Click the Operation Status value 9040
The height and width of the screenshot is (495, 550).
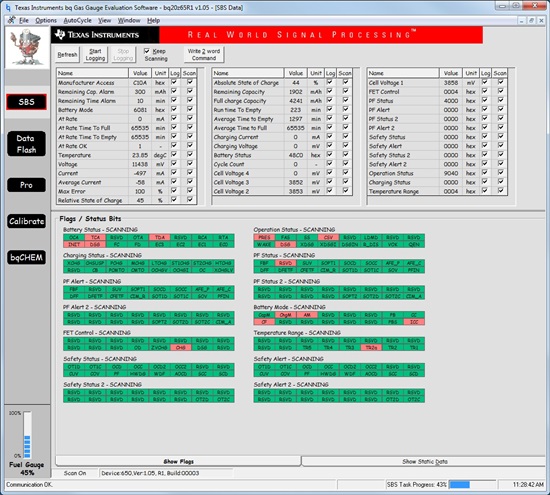(451, 173)
